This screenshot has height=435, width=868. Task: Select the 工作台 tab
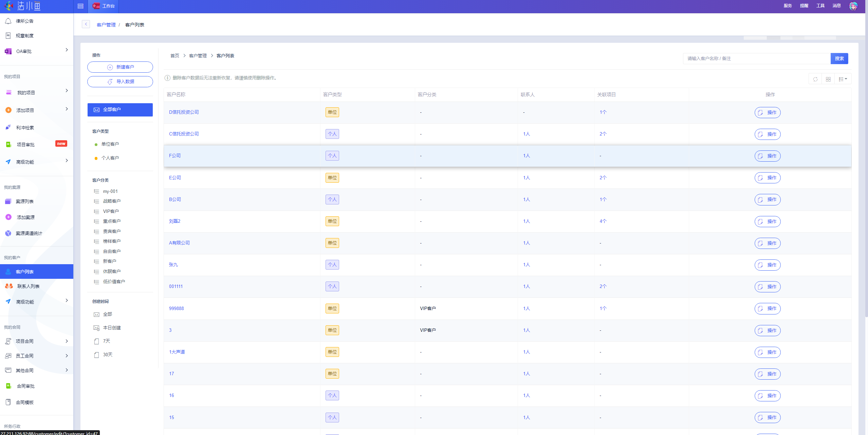click(x=104, y=6)
